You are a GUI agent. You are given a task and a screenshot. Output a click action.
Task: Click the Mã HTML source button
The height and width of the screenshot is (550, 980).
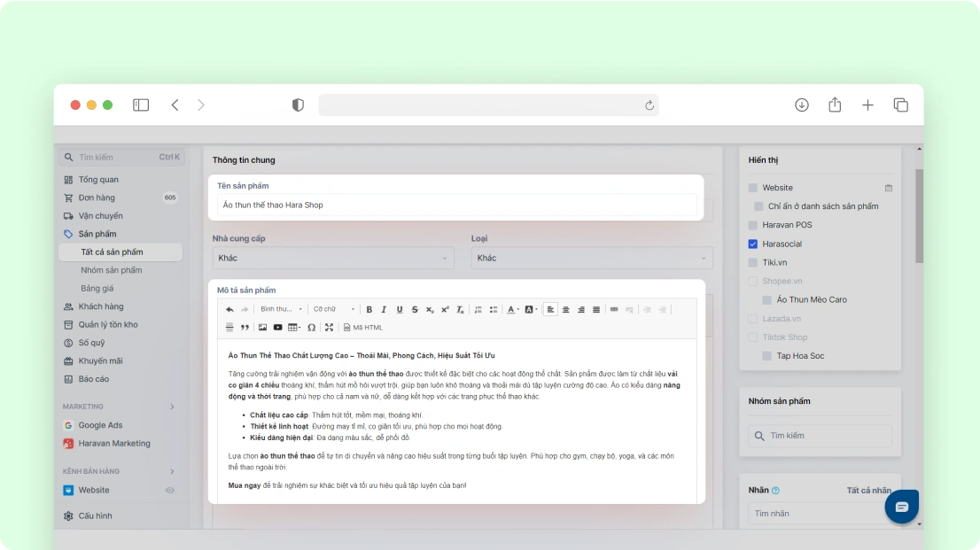[363, 328]
